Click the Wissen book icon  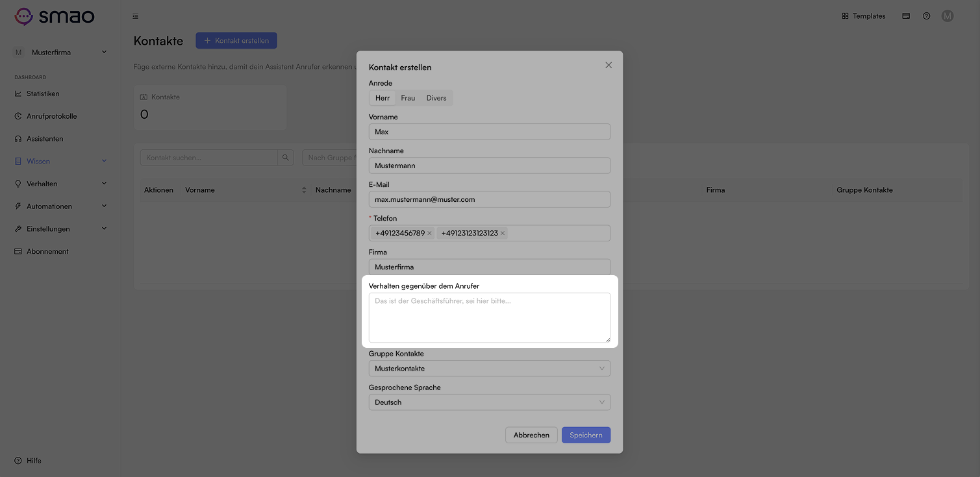[18, 161]
